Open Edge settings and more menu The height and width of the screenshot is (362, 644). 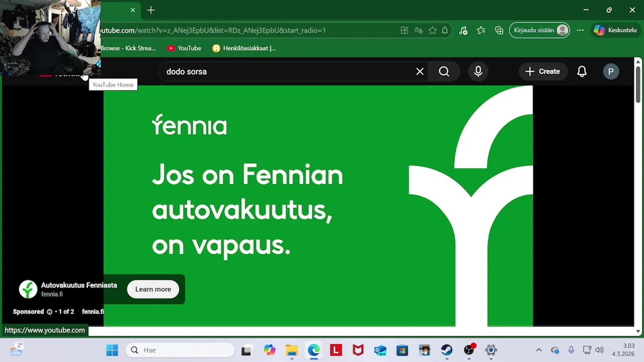pos(580,30)
